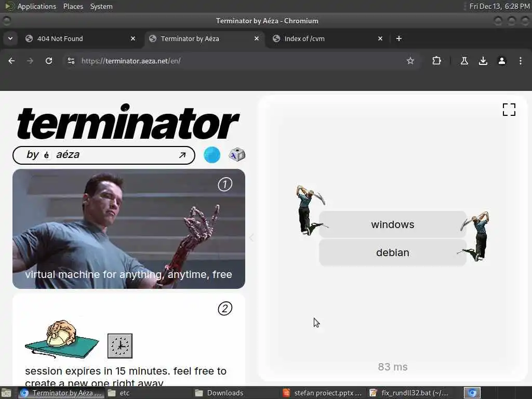Click the 83 ms latency text

[393, 367]
